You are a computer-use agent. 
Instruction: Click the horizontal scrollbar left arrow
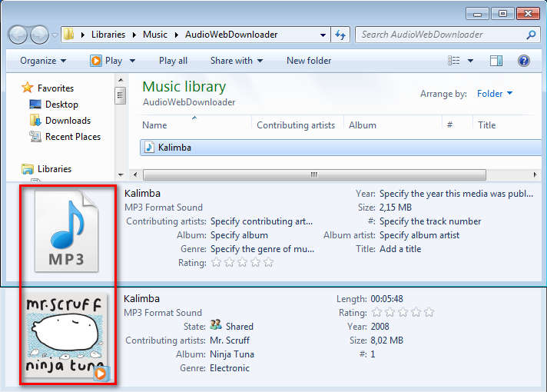pos(135,174)
